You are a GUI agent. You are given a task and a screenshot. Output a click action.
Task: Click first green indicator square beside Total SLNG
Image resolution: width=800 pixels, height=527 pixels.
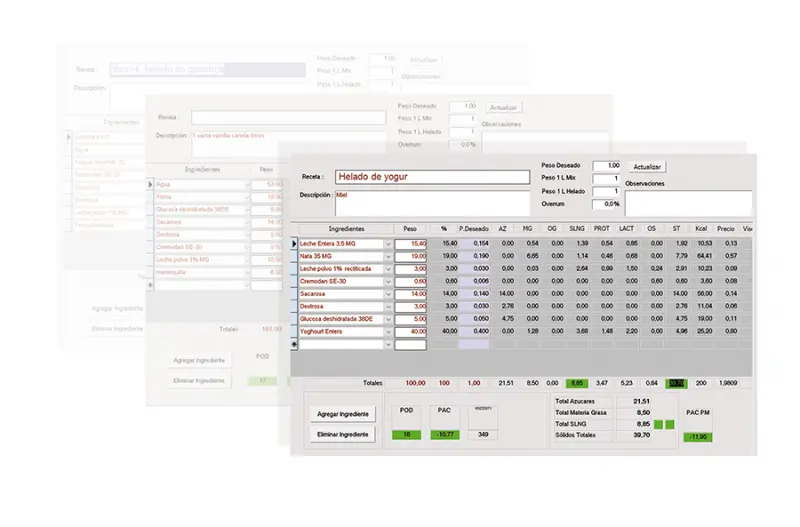pos(659,425)
